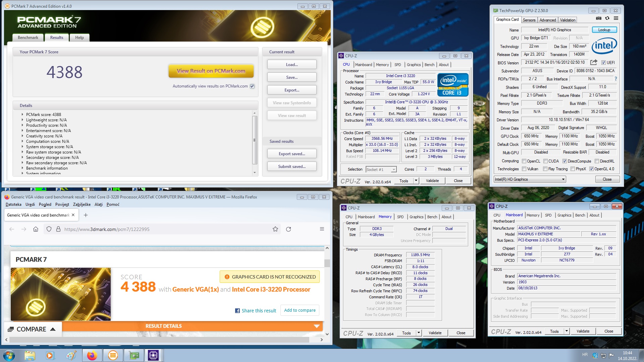644x362 pixels.
Task: Click the Windows Start orb
Action: click(9, 355)
